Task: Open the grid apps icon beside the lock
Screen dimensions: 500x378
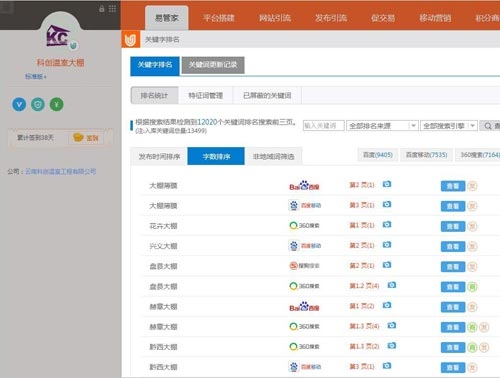Action: click(112, 9)
